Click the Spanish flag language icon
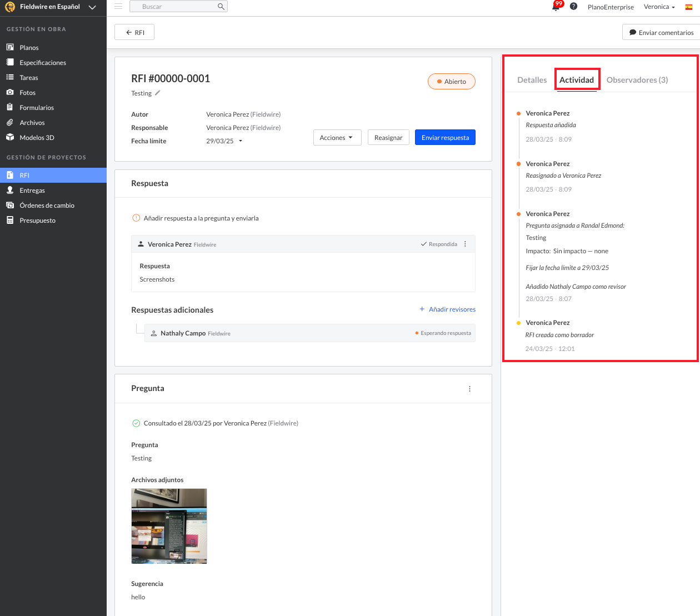The image size is (700, 616). point(689,7)
